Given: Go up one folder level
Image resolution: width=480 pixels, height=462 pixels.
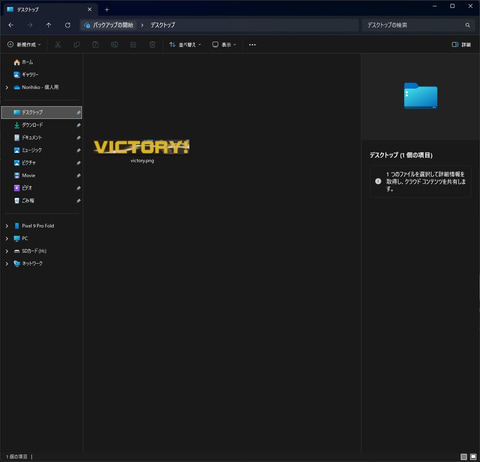Looking at the screenshot, I should [x=49, y=25].
